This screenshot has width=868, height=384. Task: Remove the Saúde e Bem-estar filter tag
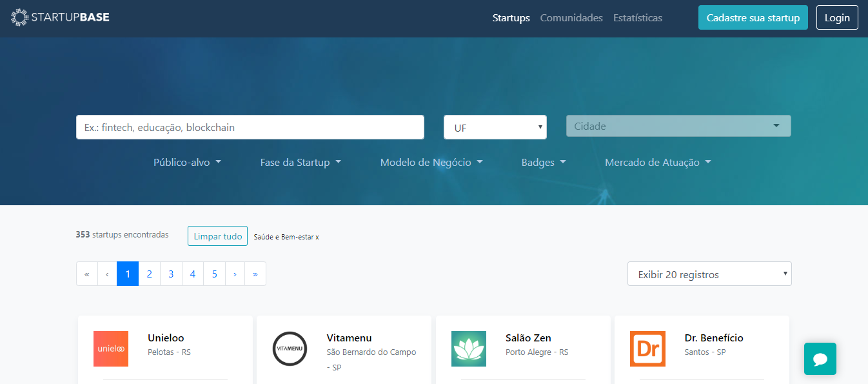[286, 237]
